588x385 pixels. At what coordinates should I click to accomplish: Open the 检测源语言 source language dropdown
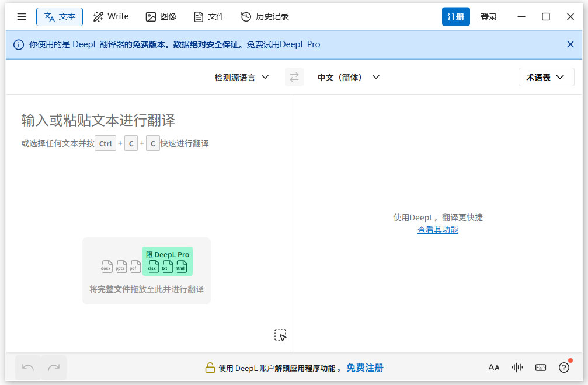(x=242, y=76)
